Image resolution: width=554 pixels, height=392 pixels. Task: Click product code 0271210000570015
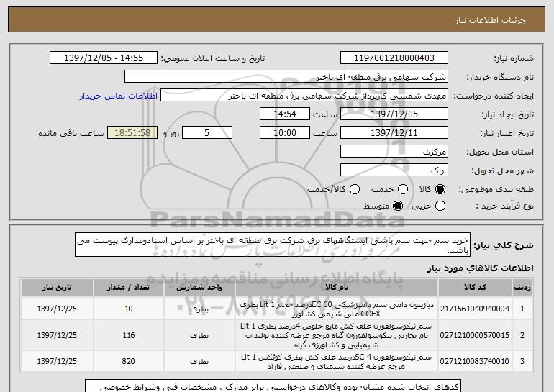(475, 335)
